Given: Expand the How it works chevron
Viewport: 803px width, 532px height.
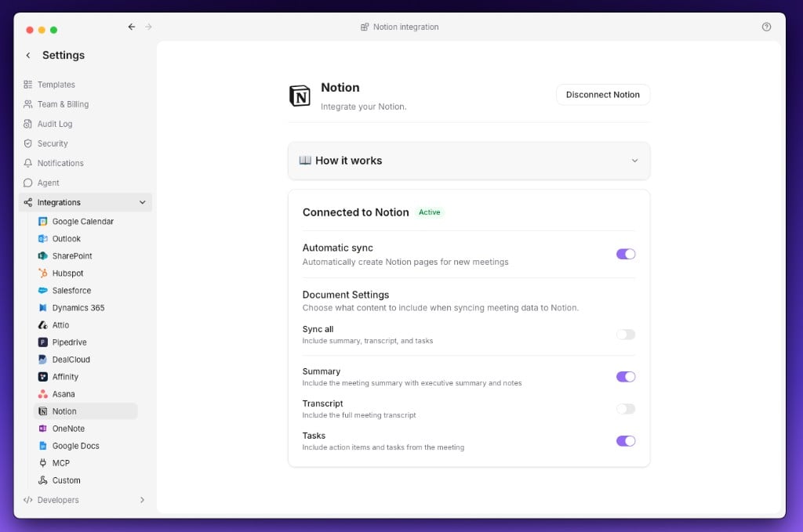Looking at the screenshot, I should 634,161.
